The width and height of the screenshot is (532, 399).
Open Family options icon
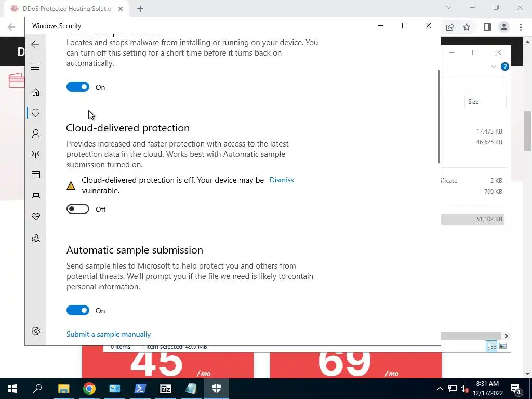pos(36,238)
